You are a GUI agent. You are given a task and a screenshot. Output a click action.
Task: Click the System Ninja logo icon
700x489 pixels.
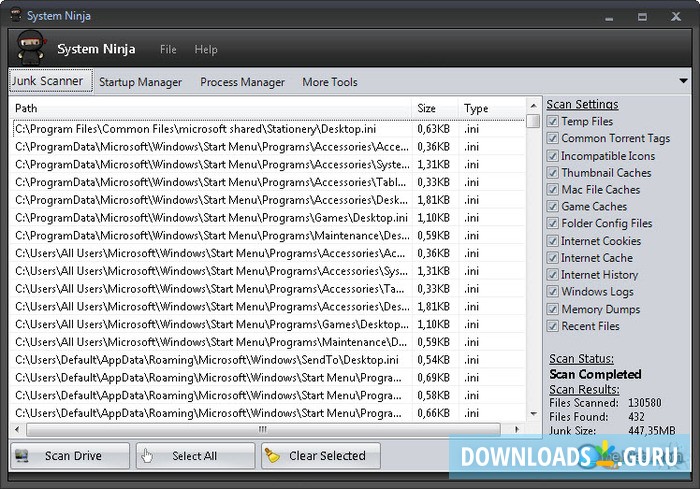point(30,48)
